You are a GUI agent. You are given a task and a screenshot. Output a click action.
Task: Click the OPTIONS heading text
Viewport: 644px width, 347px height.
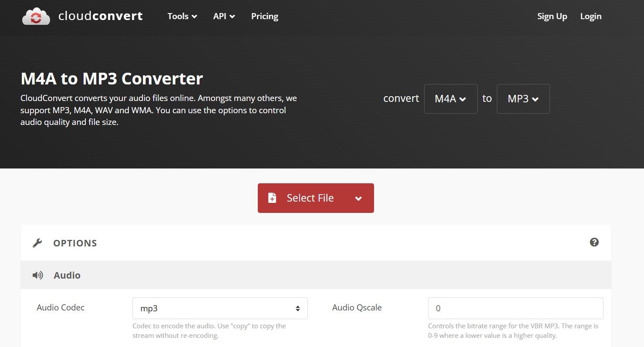pyautogui.click(x=75, y=243)
